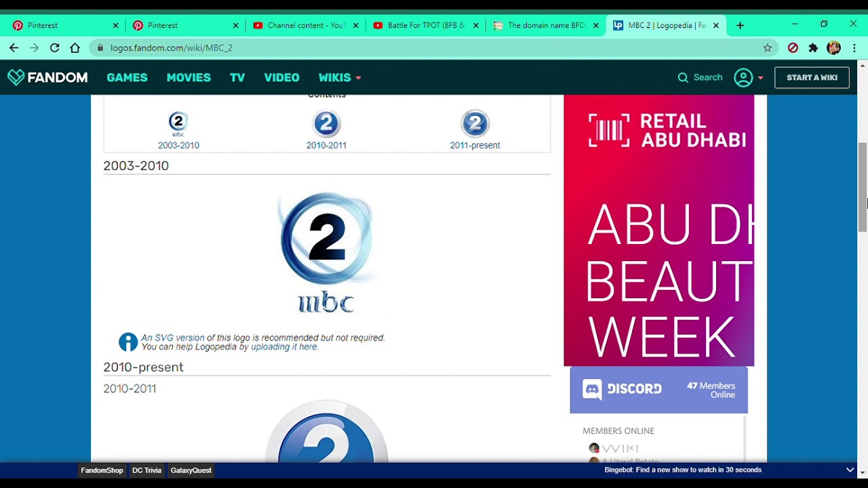Viewport: 868px width, 488px height.
Task: Jump to the 2003-2010 contents link
Action: pos(178,145)
